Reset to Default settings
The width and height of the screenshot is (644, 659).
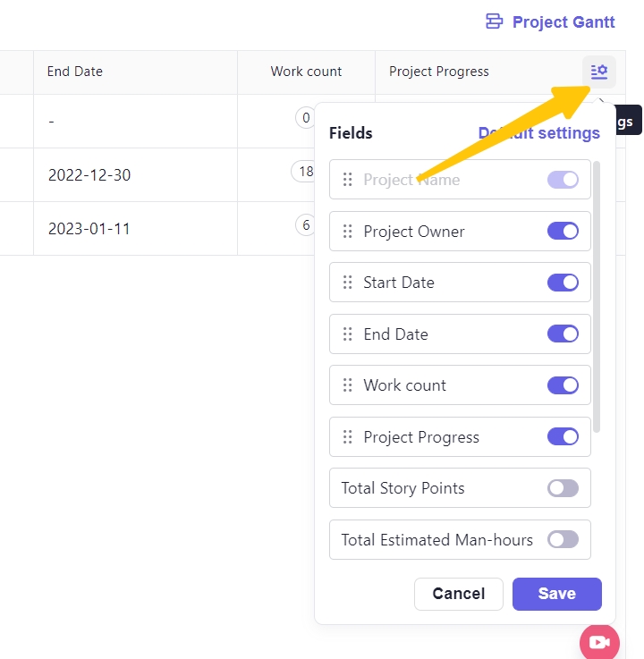538,133
